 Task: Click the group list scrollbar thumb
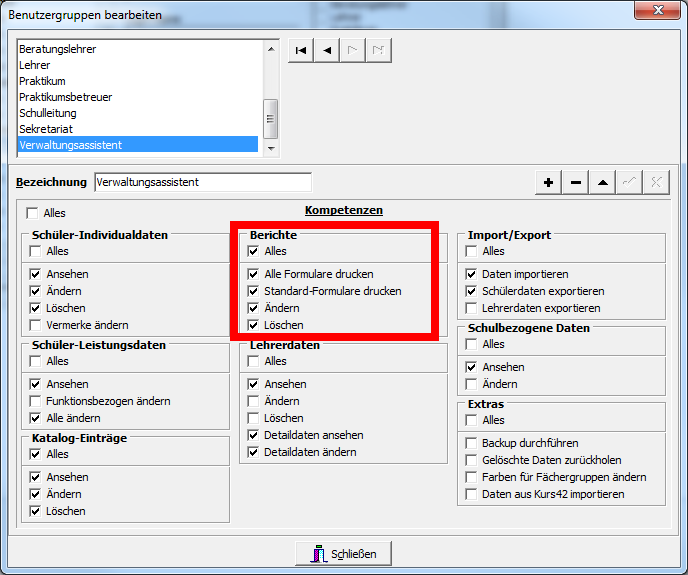pos(270,119)
